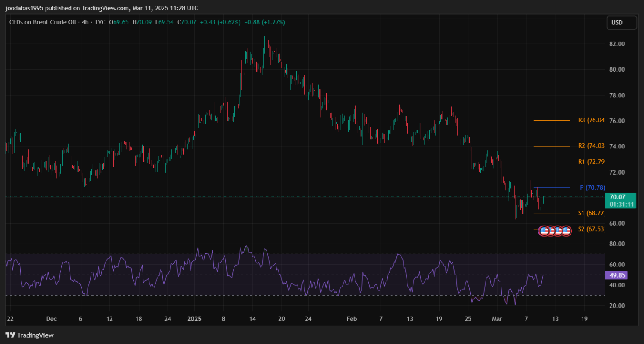This screenshot has height=344, width=644.
Task: Click the rightmost US flag event icon
Action: pyautogui.click(x=566, y=231)
